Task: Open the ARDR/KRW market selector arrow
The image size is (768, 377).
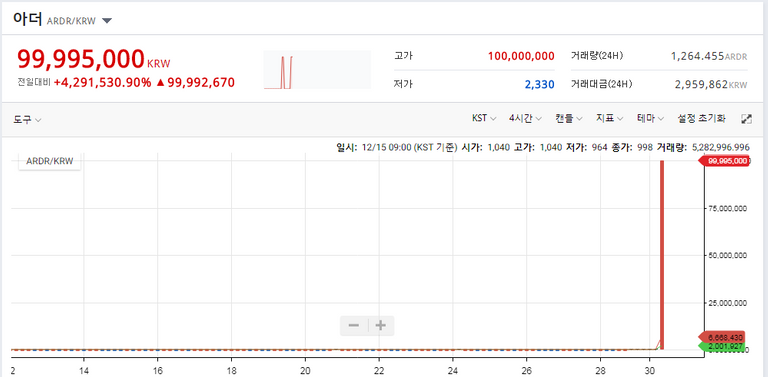Action: (107, 21)
